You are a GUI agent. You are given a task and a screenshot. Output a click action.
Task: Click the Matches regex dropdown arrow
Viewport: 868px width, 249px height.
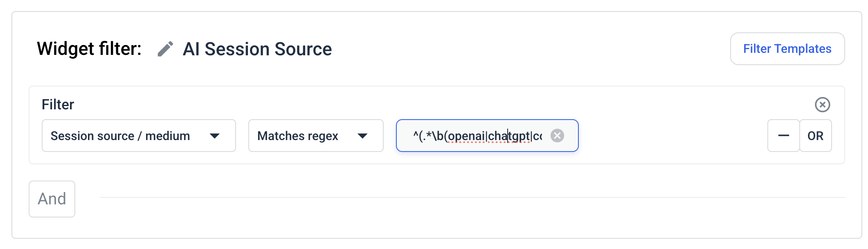(364, 136)
